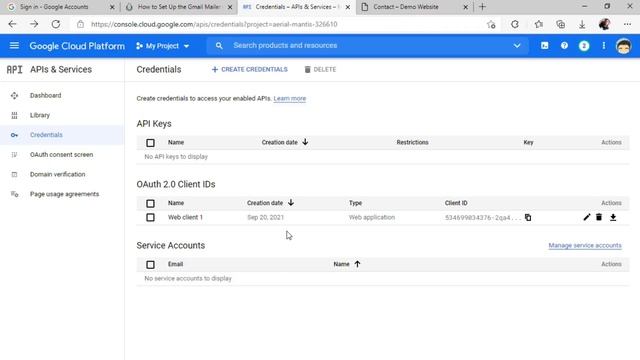
Task: Sort OAuth clients by Creation date
Action: tap(270, 203)
